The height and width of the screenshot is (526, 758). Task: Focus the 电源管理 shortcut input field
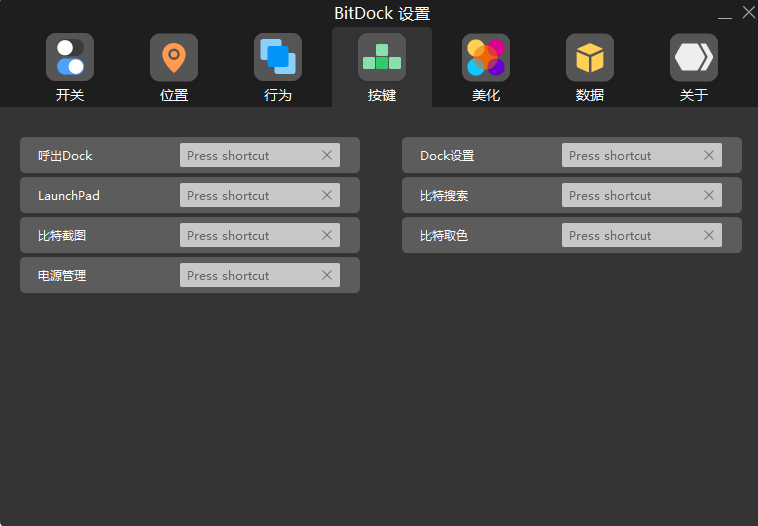click(260, 275)
